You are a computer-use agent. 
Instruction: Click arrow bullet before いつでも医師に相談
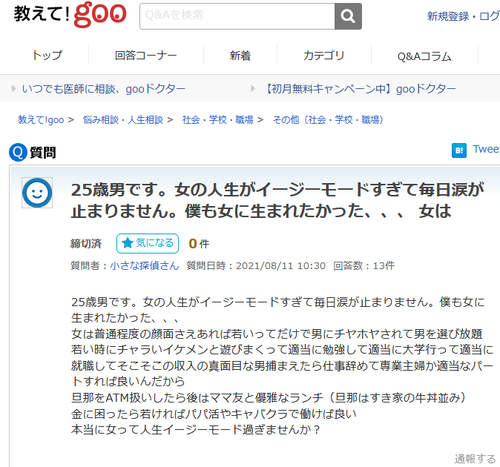[14, 89]
